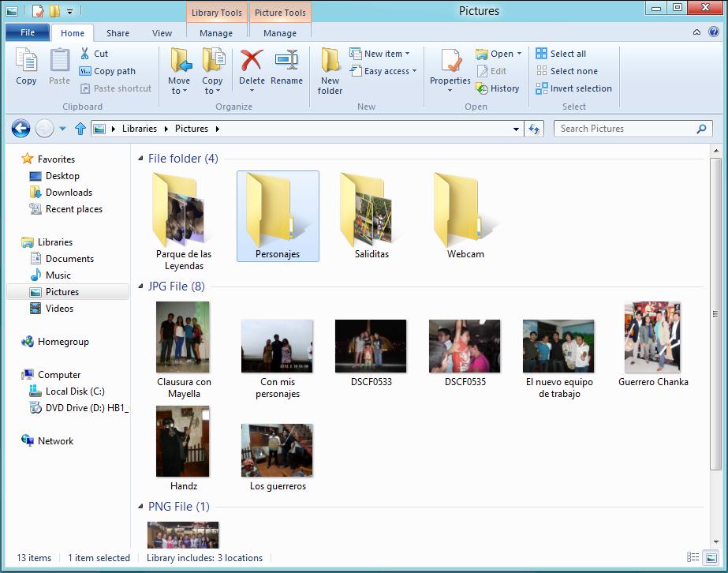Viewport: 728px width, 573px height.
Task: Switch to the Share ribbon tab
Action: click(x=118, y=33)
